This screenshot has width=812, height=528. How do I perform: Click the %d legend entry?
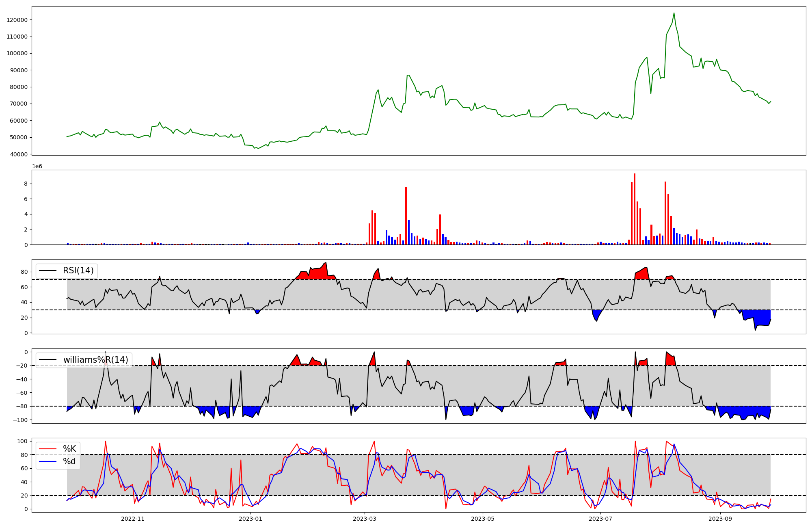[x=69, y=461]
